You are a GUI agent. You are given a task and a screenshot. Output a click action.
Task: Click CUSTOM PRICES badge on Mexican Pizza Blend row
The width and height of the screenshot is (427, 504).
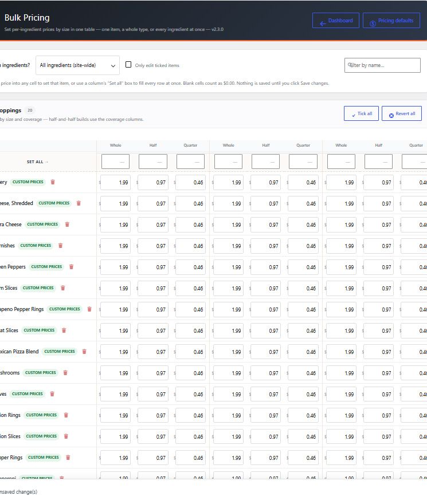[x=60, y=352]
